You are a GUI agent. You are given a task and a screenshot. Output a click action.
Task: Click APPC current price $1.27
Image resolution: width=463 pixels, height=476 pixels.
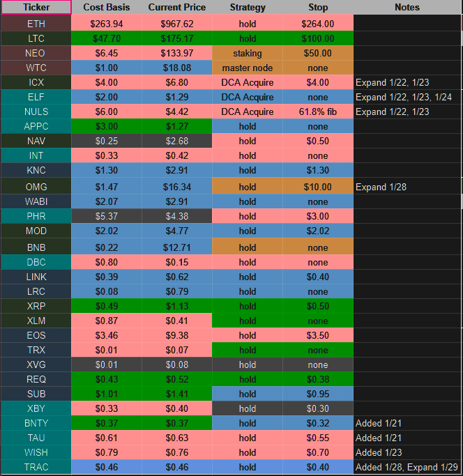tap(177, 126)
